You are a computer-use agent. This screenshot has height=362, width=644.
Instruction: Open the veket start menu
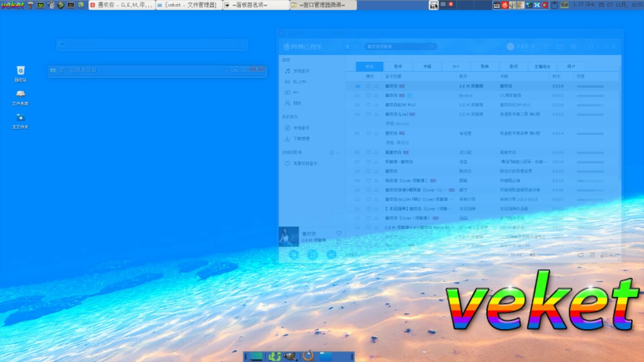coord(12,5)
